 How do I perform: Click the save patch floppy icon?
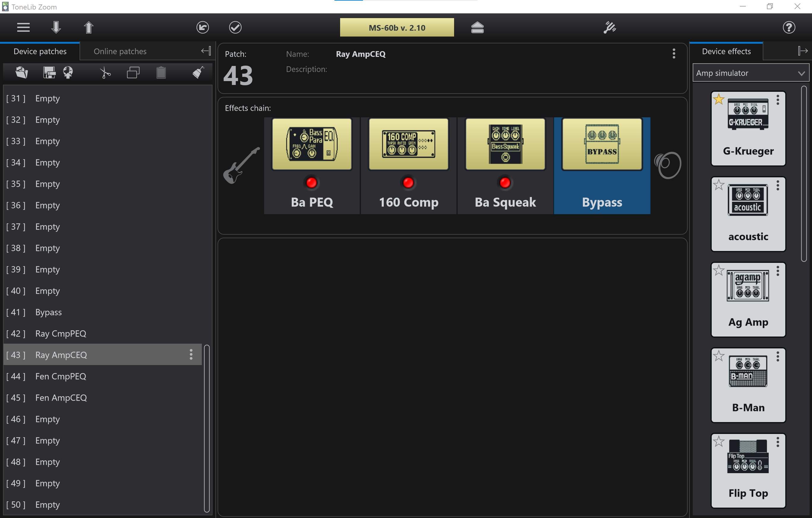click(49, 72)
